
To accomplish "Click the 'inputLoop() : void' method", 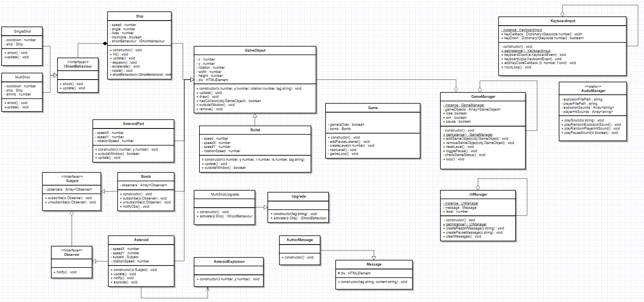I will tap(516, 67).
